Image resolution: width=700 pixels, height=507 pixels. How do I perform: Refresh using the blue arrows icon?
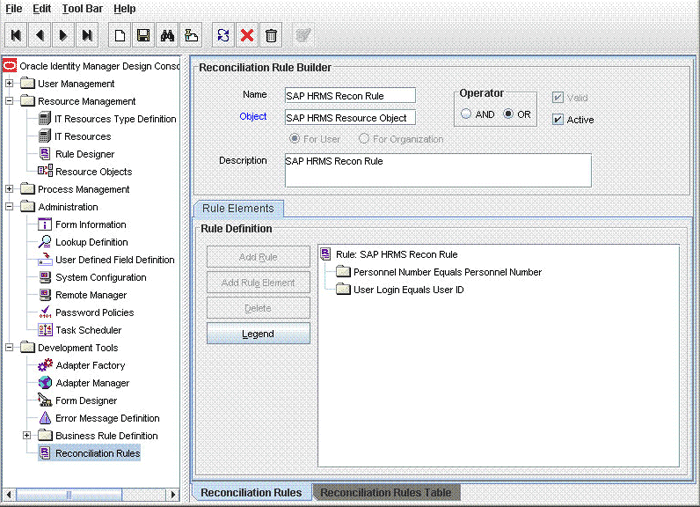[x=223, y=35]
